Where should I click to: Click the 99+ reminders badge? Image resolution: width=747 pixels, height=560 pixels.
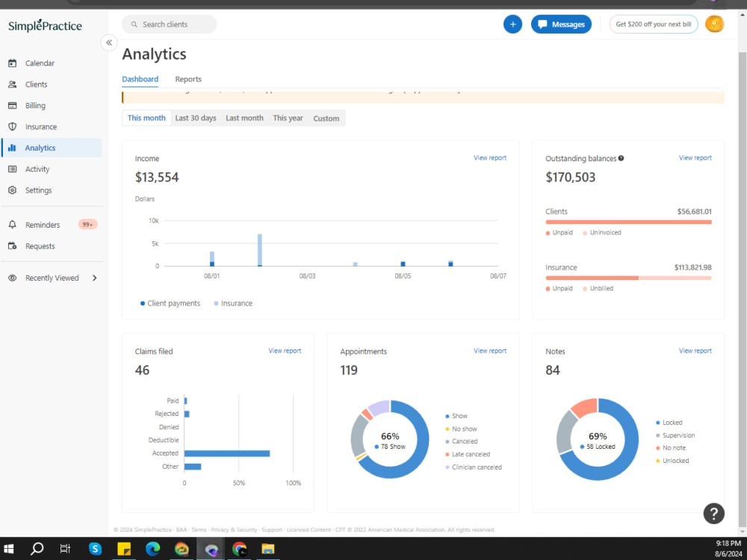(87, 224)
